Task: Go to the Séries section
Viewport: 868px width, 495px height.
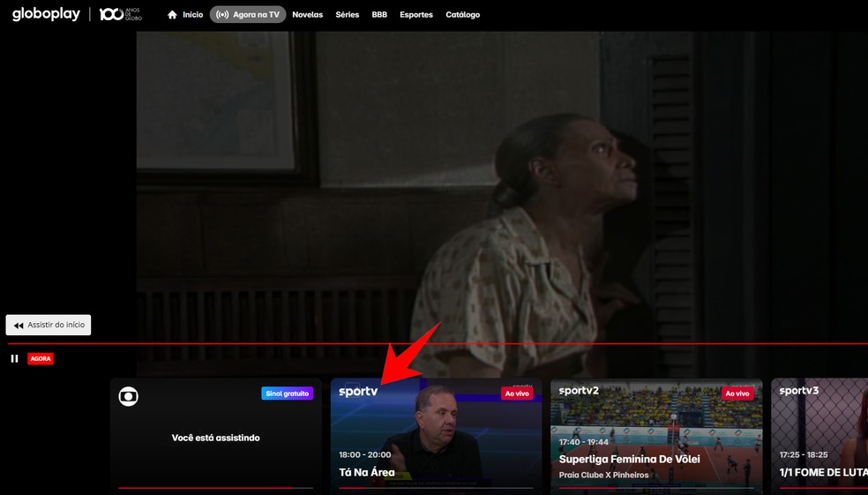Action: [x=347, y=14]
